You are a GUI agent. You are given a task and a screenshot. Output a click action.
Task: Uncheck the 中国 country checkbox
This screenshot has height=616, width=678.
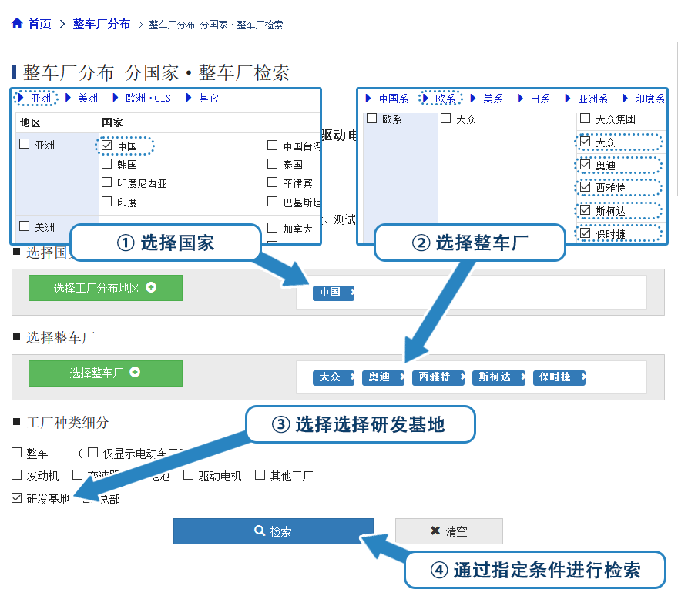(107, 146)
